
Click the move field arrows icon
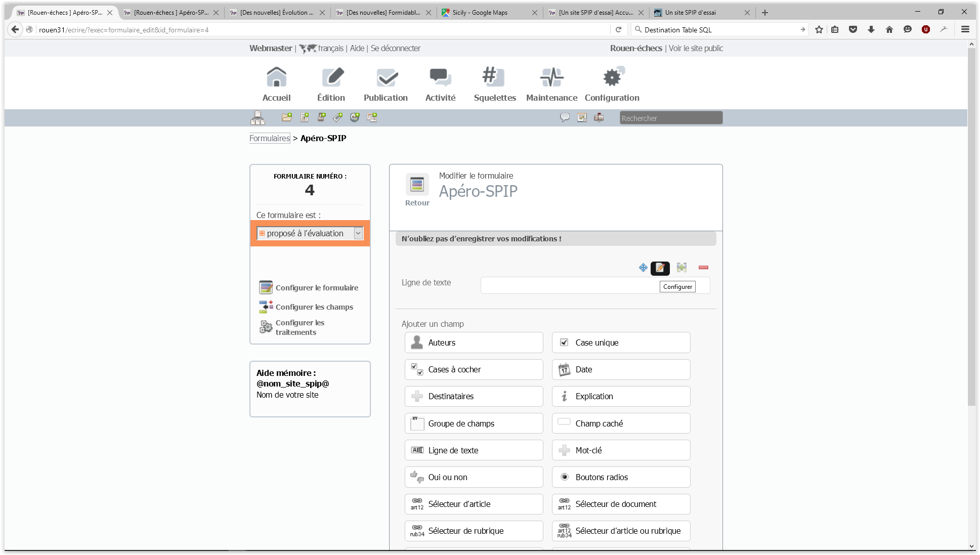pyautogui.click(x=643, y=268)
